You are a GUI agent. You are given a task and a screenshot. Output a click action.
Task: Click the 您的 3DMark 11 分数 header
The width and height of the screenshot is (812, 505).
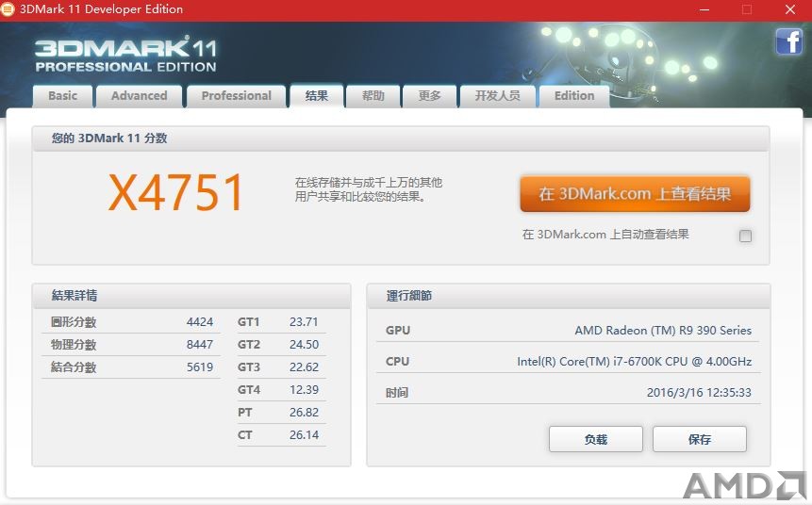pos(401,138)
